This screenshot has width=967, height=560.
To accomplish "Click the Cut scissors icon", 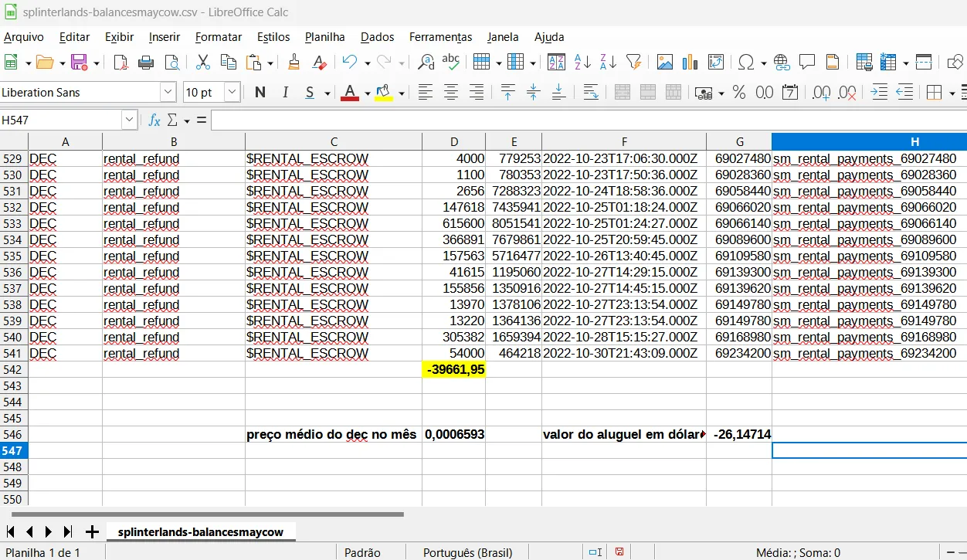I will click(x=203, y=63).
